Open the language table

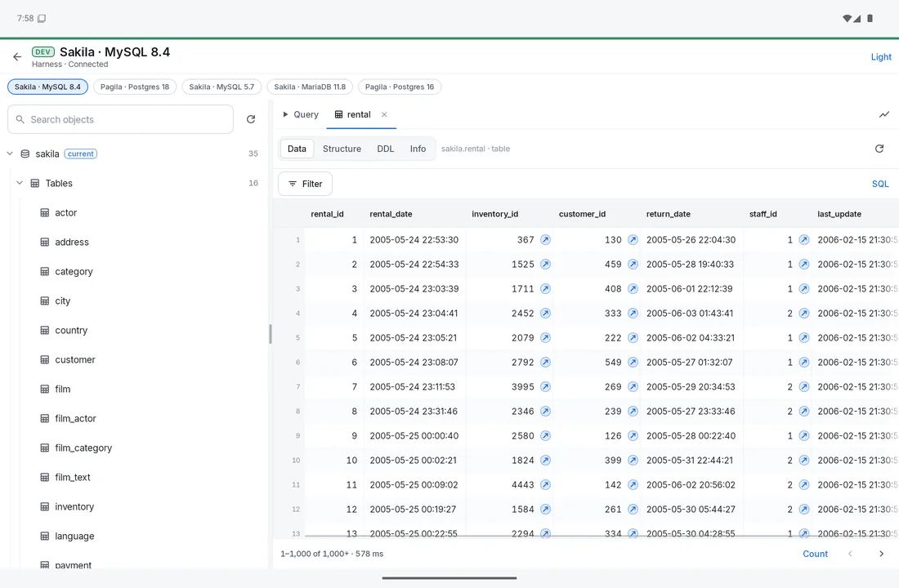click(74, 536)
